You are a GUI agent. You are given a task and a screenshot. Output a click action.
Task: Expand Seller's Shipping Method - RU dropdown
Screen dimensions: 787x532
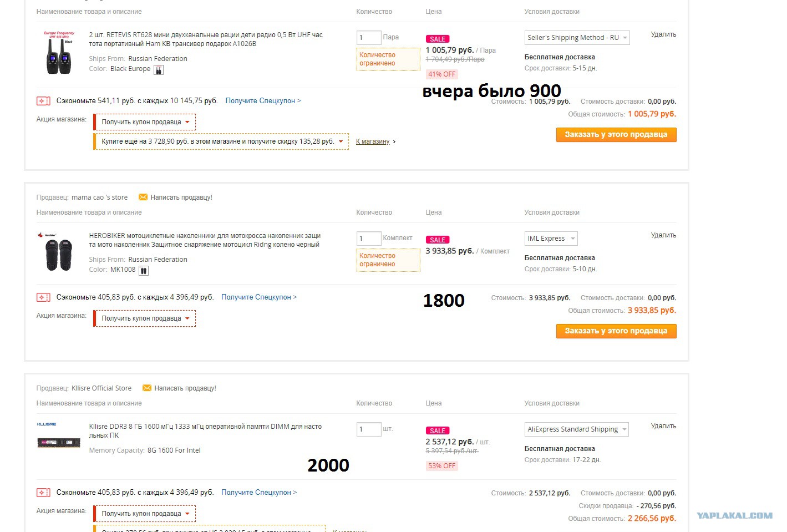[x=577, y=38]
